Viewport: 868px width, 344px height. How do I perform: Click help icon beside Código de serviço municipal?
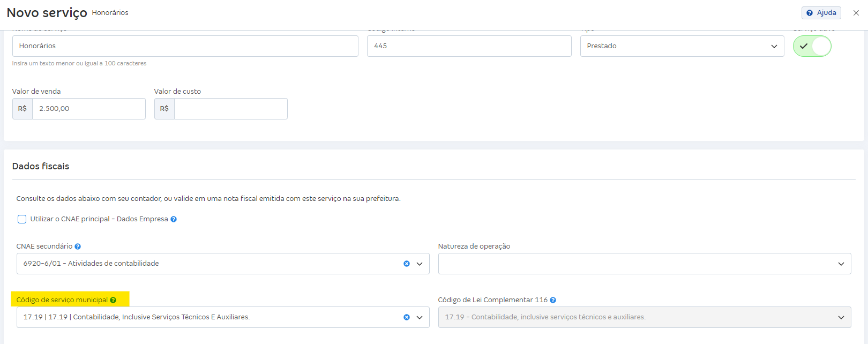(113, 300)
